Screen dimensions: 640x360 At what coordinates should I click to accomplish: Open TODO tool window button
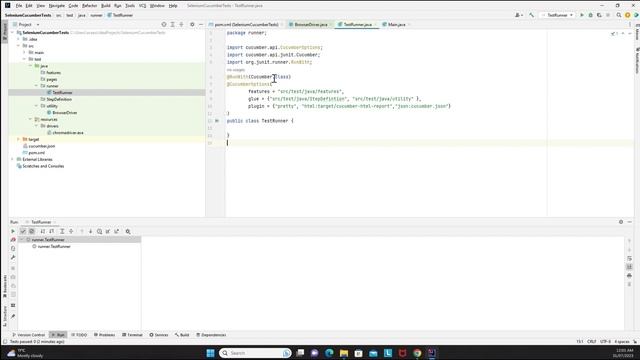pyautogui.click(x=79, y=335)
